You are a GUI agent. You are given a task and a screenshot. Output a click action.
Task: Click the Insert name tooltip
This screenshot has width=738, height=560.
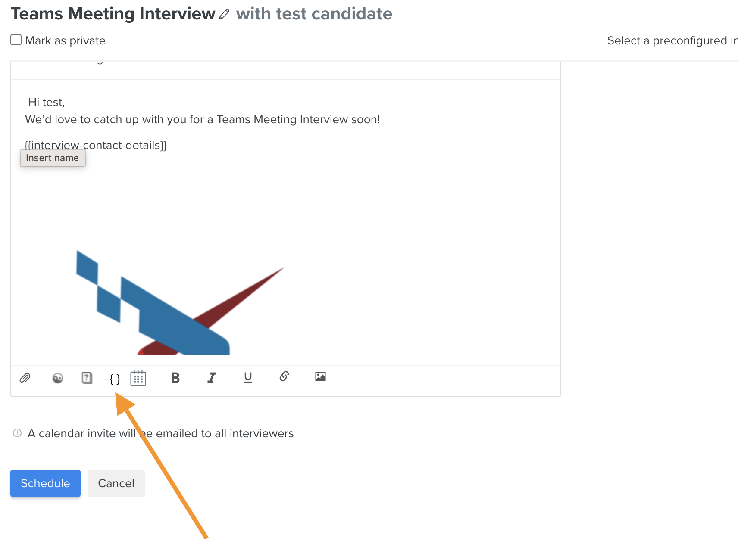53,158
